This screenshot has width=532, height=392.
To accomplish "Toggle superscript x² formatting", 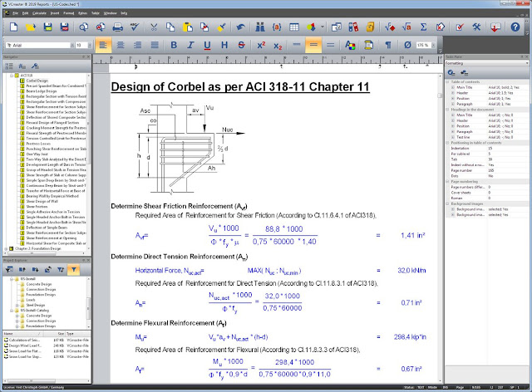I will click(261, 45).
